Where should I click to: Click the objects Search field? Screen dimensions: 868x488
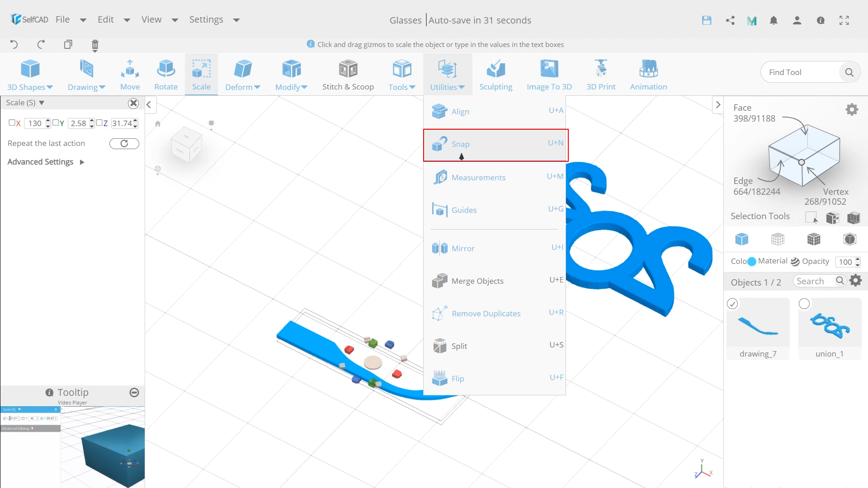pyautogui.click(x=815, y=281)
